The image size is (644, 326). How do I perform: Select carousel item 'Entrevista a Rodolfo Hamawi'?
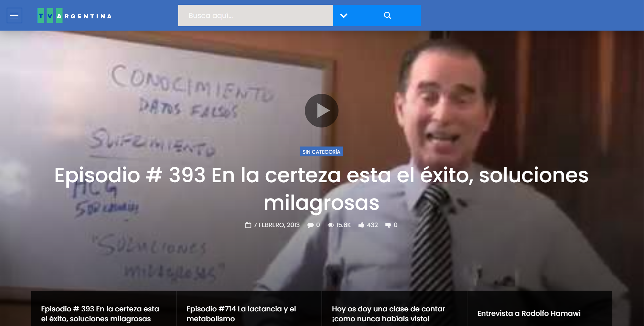[540, 309]
